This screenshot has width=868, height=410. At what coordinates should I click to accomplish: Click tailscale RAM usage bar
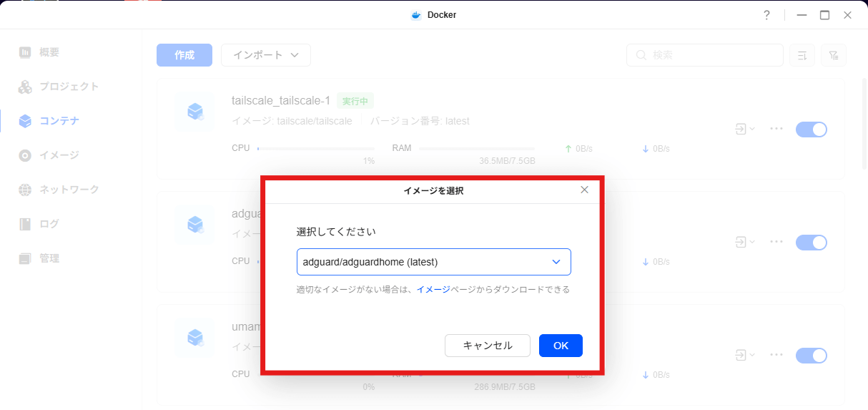coord(478,149)
